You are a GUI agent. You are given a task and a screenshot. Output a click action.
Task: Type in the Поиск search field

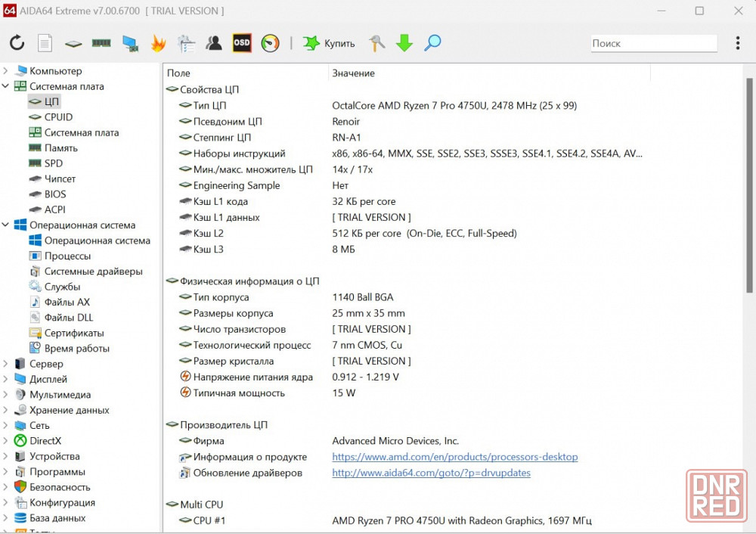coord(653,43)
